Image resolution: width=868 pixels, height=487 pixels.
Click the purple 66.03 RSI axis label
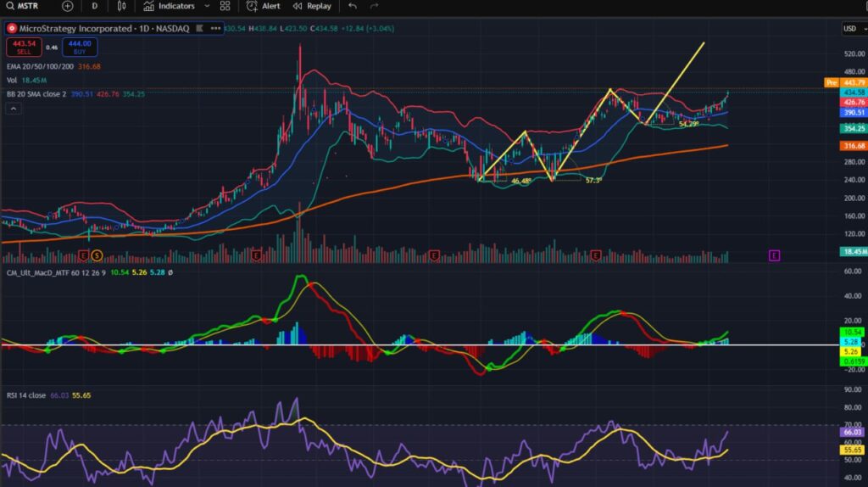coord(853,432)
